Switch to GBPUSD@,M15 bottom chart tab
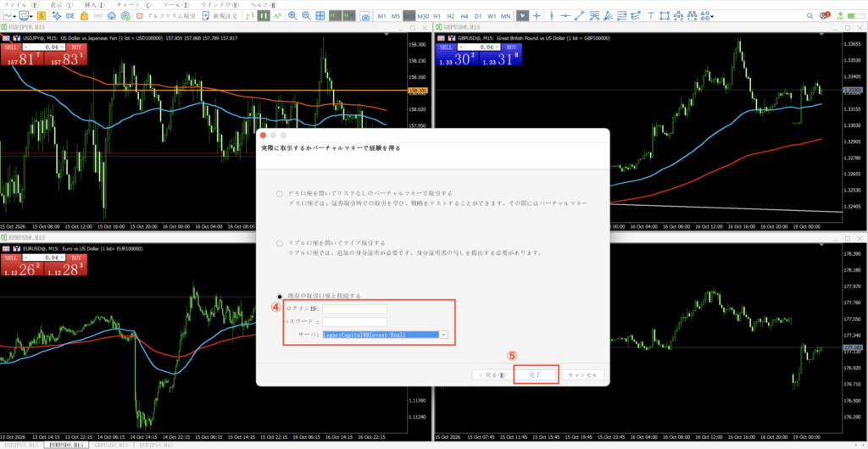Viewport: 868px width, 449px height. 111,445
